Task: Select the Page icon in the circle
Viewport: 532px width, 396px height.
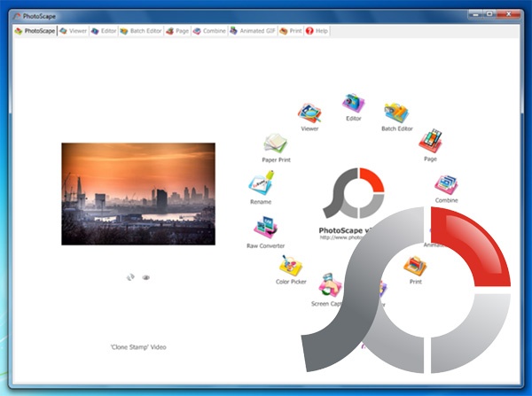Action: pyautogui.click(x=430, y=141)
